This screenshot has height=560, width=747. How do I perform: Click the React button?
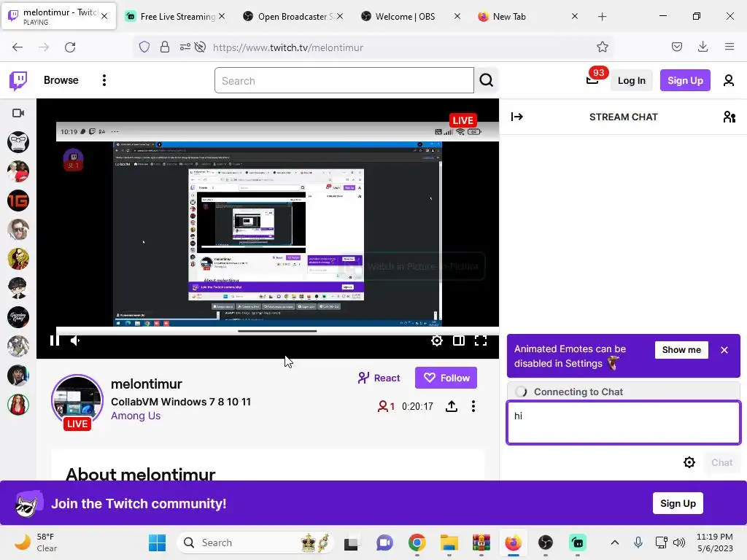point(379,378)
